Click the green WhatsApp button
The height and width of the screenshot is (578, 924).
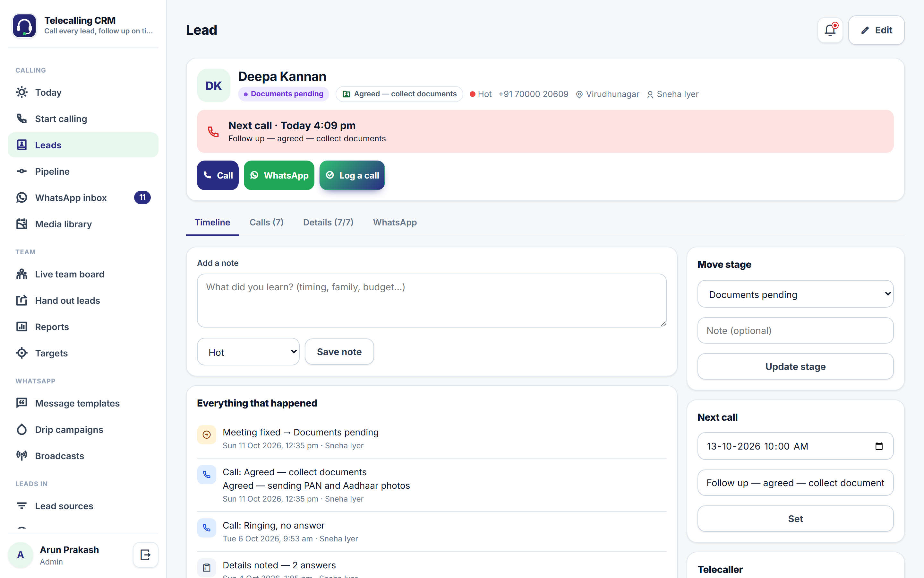[x=279, y=175]
